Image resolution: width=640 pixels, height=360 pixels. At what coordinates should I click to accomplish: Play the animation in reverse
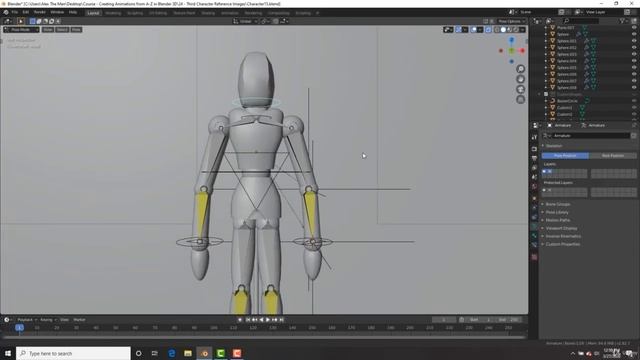(261, 320)
